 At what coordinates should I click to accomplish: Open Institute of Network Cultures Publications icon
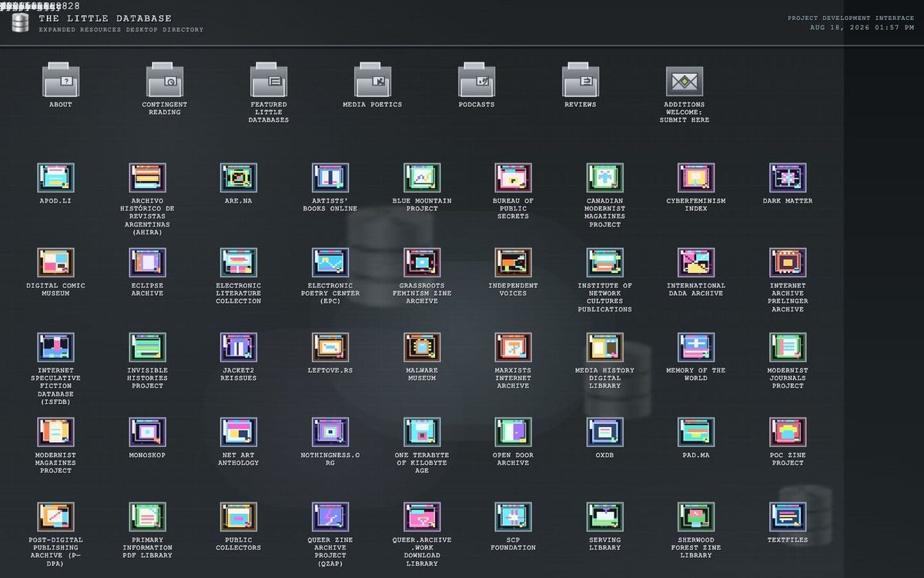tap(605, 262)
